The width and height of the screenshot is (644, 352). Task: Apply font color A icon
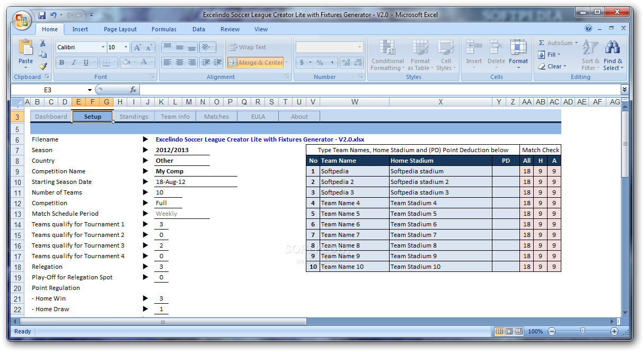(x=144, y=63)
